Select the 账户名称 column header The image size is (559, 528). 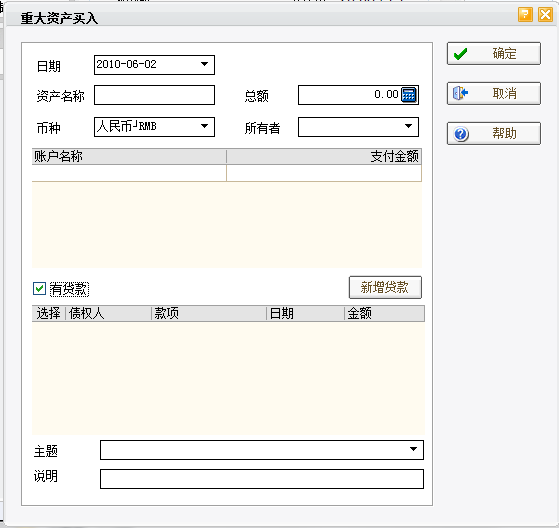(129, 157)
